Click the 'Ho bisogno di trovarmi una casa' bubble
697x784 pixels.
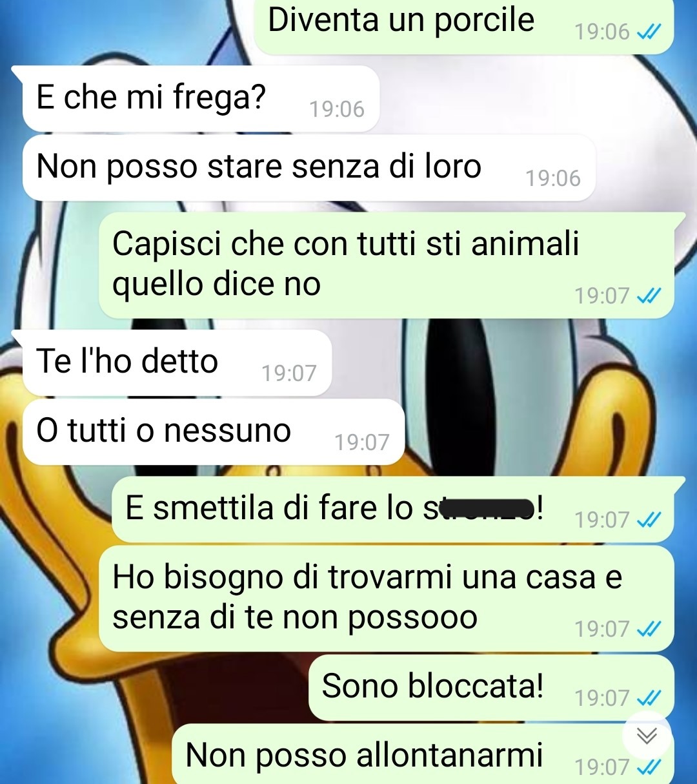pos(386,599)
